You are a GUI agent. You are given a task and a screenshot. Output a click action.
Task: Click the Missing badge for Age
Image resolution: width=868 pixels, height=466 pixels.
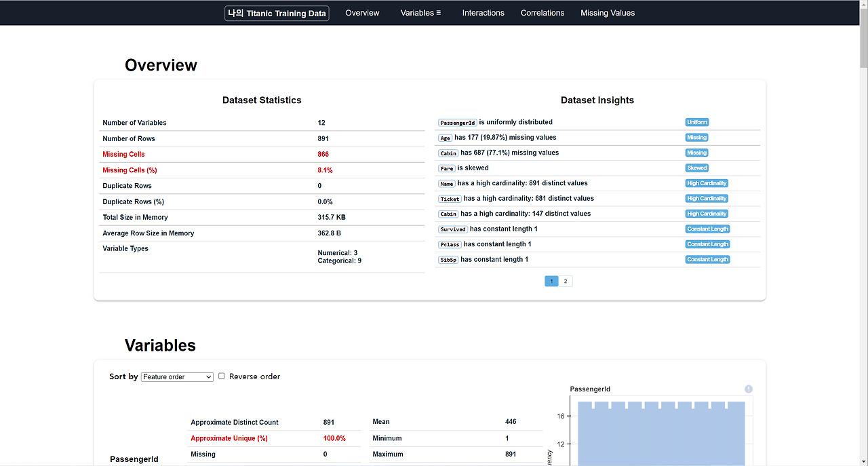coord(696,137)
